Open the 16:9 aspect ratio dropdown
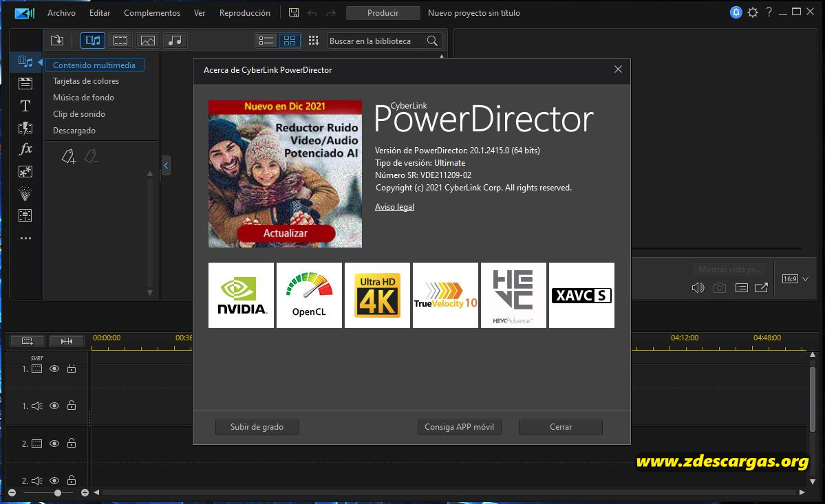Screen dimensions: 825x504 click(x=795, y=279)
